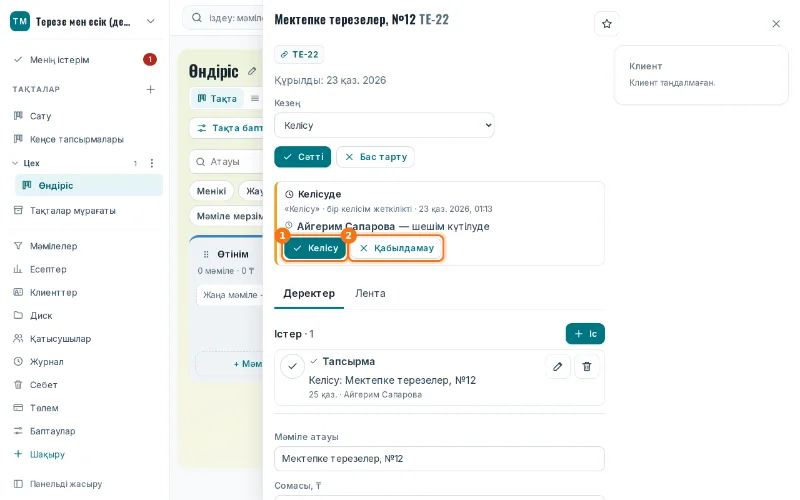Select the Өндіріс board
The width and height of the screenshot is (800, 500).
pyautogui.click(x=89, y=186)
